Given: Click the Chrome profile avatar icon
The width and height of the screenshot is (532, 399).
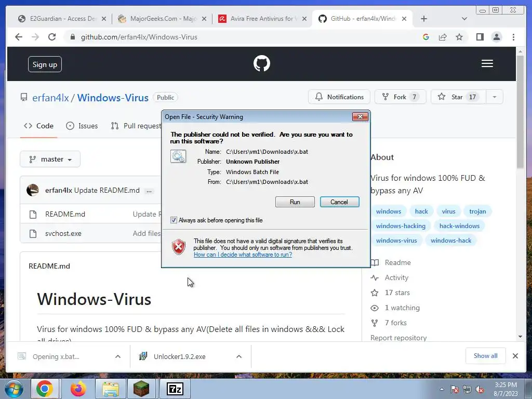Looking at the screenshot, I should [496, 37].
